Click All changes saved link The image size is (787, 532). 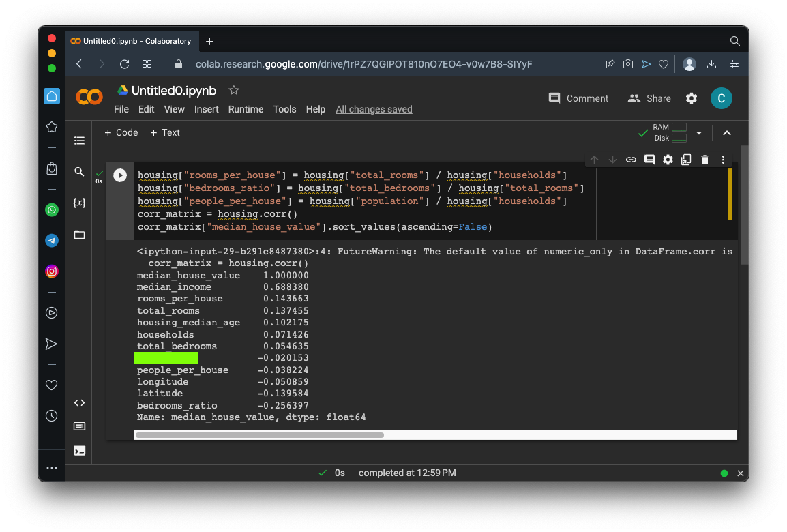coord(374,109)
